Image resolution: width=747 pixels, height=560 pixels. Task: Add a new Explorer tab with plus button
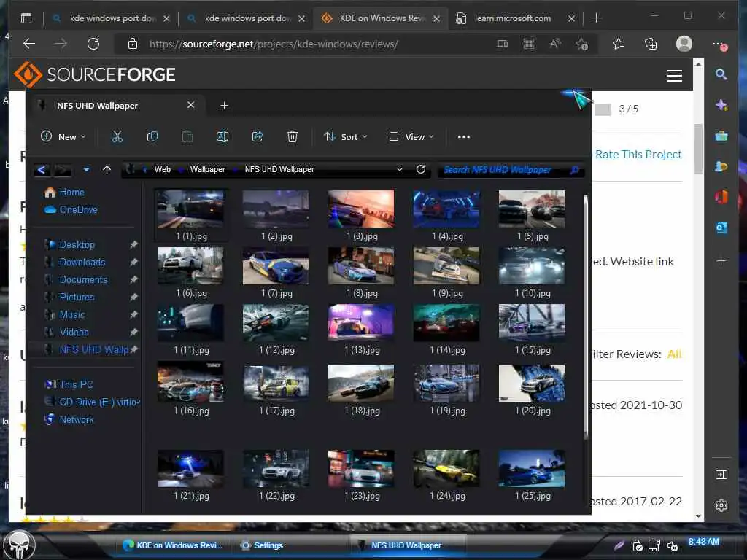(224, 105)
